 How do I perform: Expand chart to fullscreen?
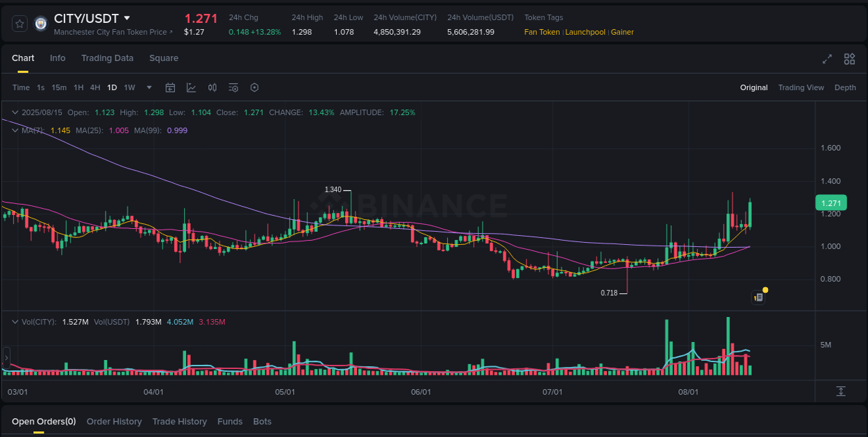click(827, 59)
